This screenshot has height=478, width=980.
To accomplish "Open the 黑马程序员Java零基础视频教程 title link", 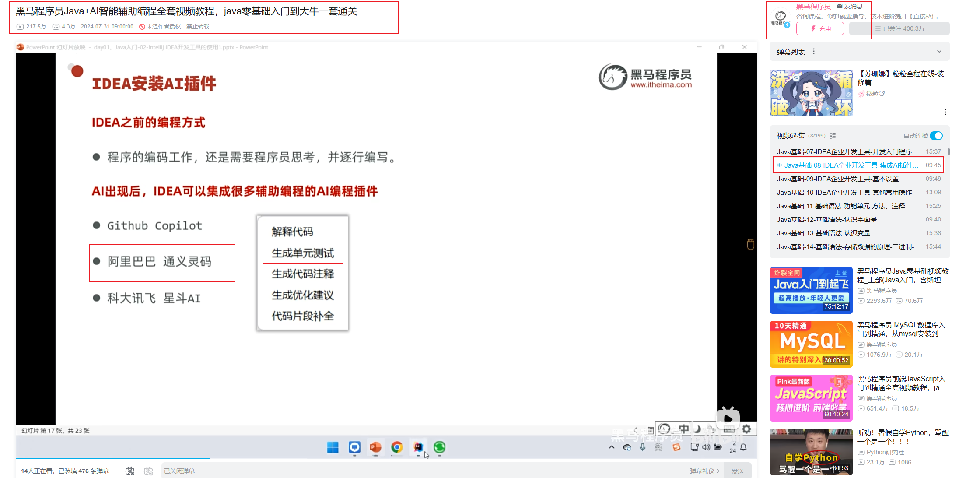I will (x=903, y=275).
